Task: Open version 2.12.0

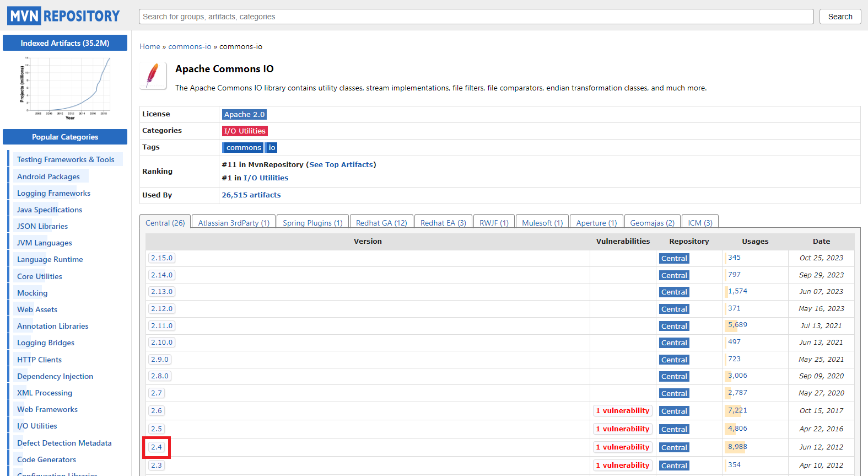Action: tap(161, 309)
